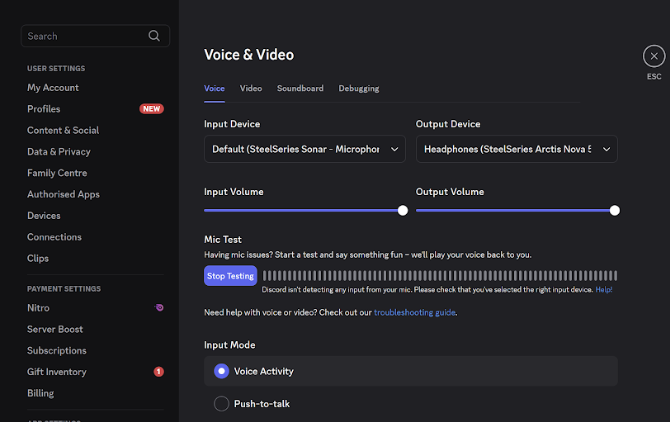The image size is (670, 422).
Task: Click the NEW badge next to Profiles
Action: point(151,109)
